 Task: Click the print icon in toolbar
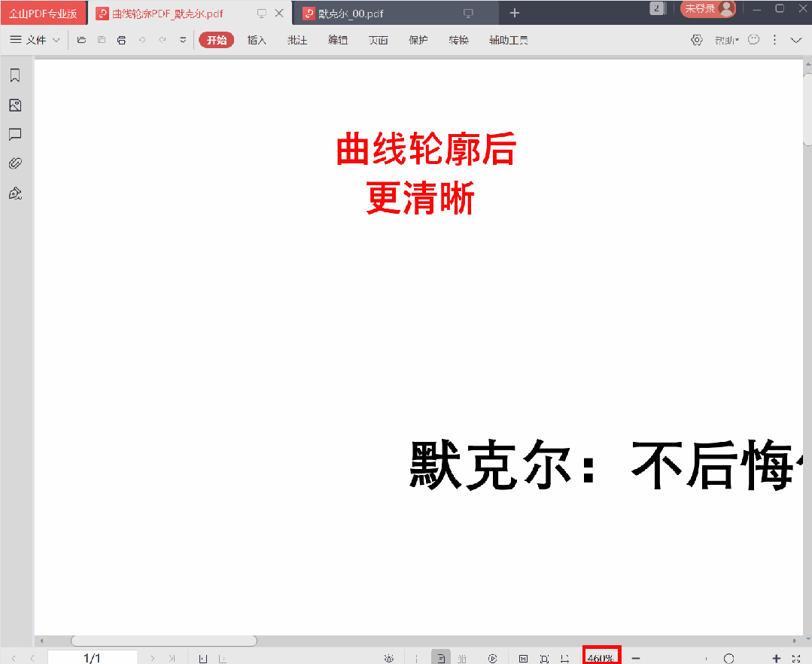[x=121, y=40]
